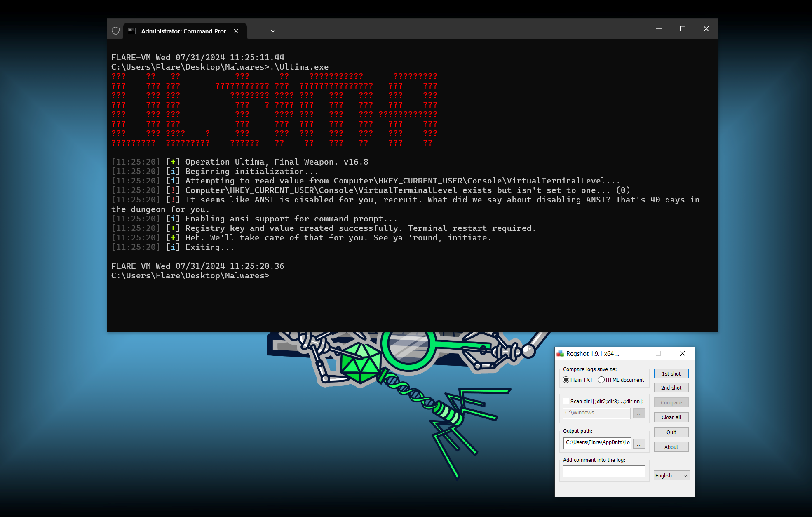Screen dimensions: 812x517
Task: Click 'Operation Ultima, Final Weapon. v16.8' line
Action: (277, 162)
